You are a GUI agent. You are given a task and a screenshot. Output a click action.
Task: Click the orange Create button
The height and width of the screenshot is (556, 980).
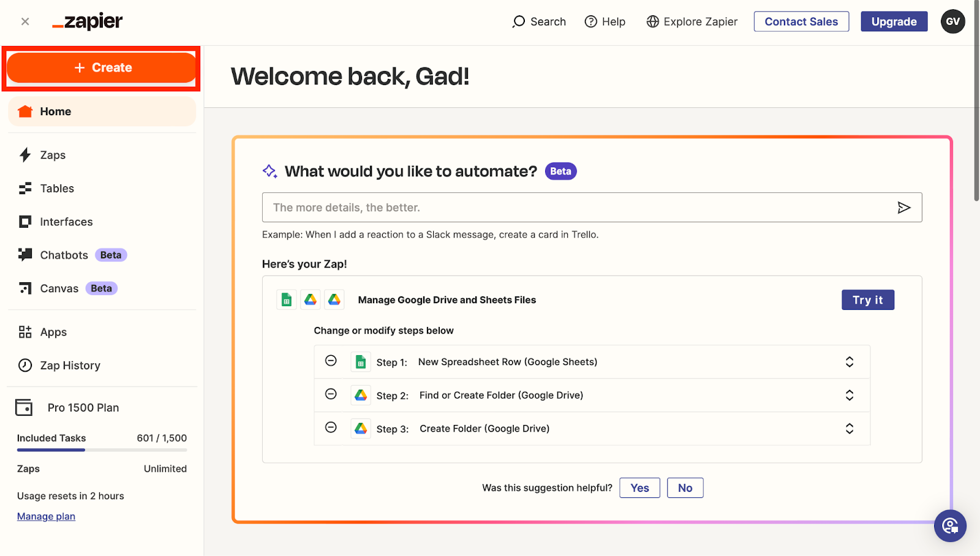102,67
